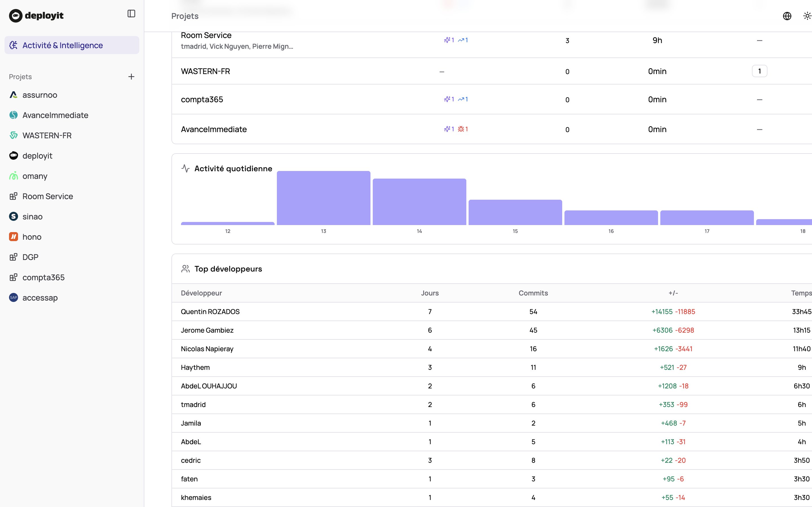Open the Quentin ROZADOS developer row
The width and height of the screenshot is (812, 507).
coord(210,312)
